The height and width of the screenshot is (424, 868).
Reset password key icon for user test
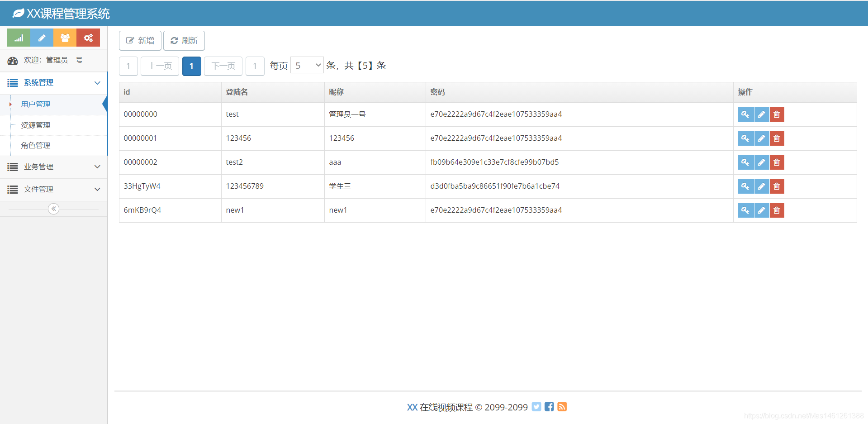(x=745, y=114)
